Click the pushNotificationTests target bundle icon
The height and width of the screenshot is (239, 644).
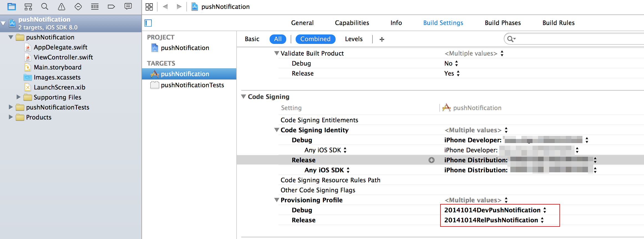tap(154, 85)
